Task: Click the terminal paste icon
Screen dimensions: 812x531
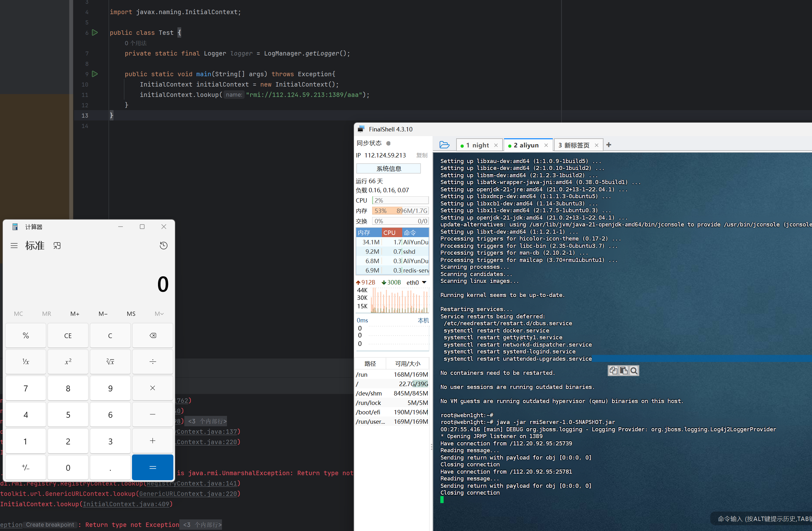Action: point(624,371)
